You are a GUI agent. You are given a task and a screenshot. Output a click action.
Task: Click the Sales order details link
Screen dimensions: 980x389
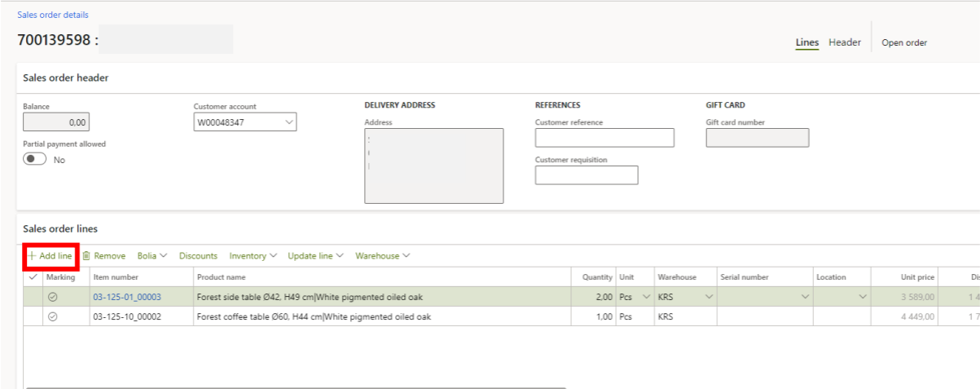pos(53,15)
